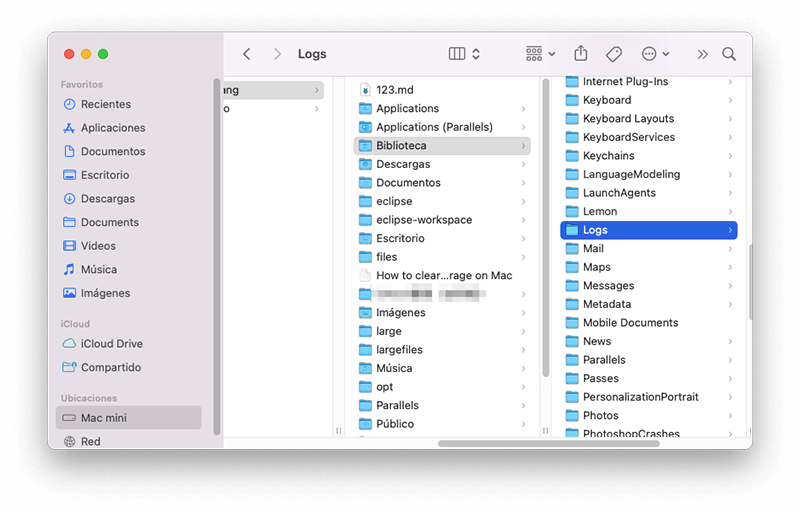
Task: Open the ellipsis action menu dropdown
Action: (x=656, y=54)
